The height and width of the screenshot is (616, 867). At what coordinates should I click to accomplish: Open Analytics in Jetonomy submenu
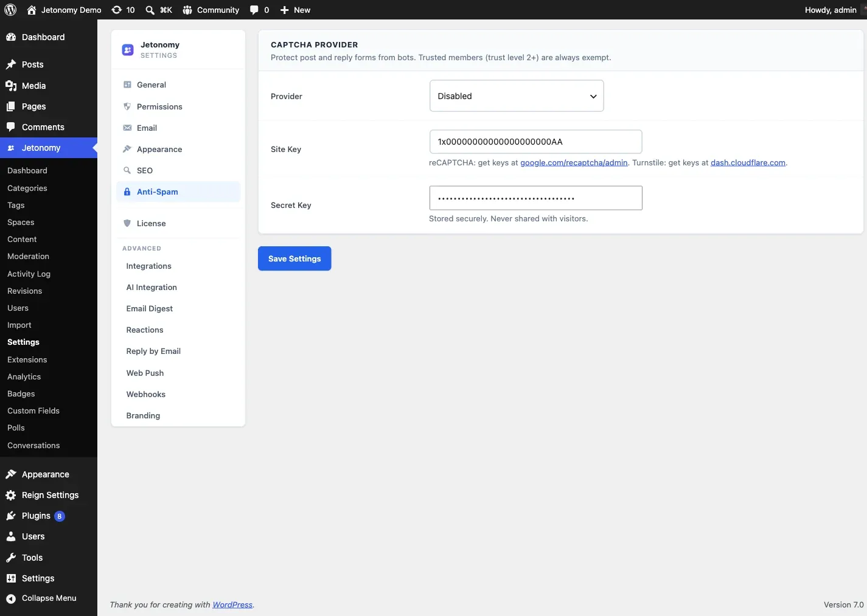click(24, 377)
